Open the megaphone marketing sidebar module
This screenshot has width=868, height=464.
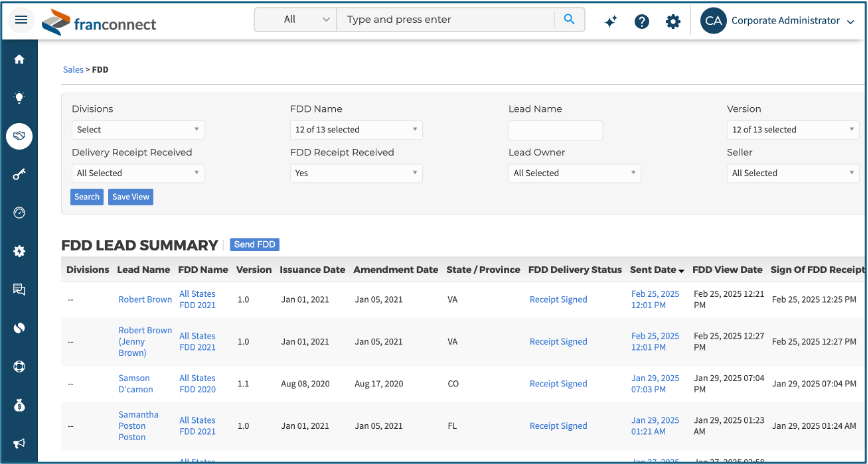point(19,444)
